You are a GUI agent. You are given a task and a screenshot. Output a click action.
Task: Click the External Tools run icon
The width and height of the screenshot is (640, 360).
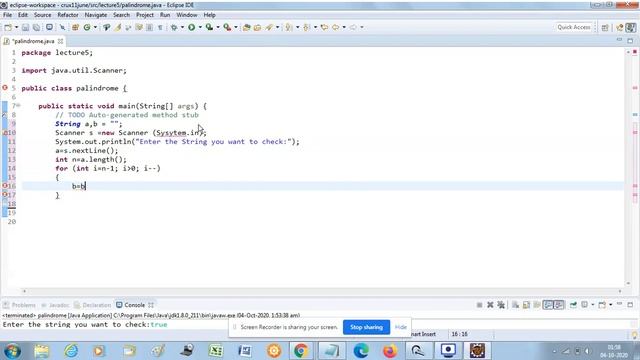coord(227,27)
